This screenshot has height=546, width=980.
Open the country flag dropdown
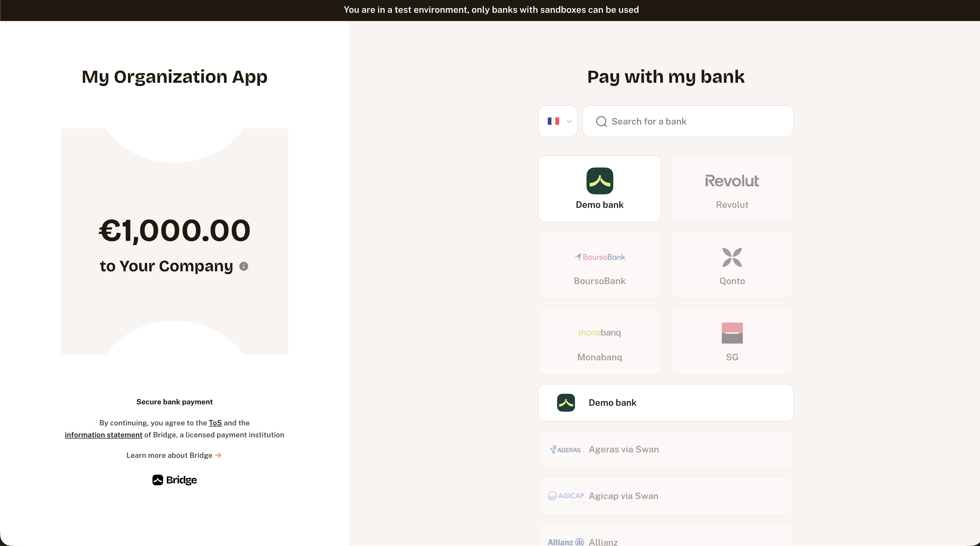point(558,121)
